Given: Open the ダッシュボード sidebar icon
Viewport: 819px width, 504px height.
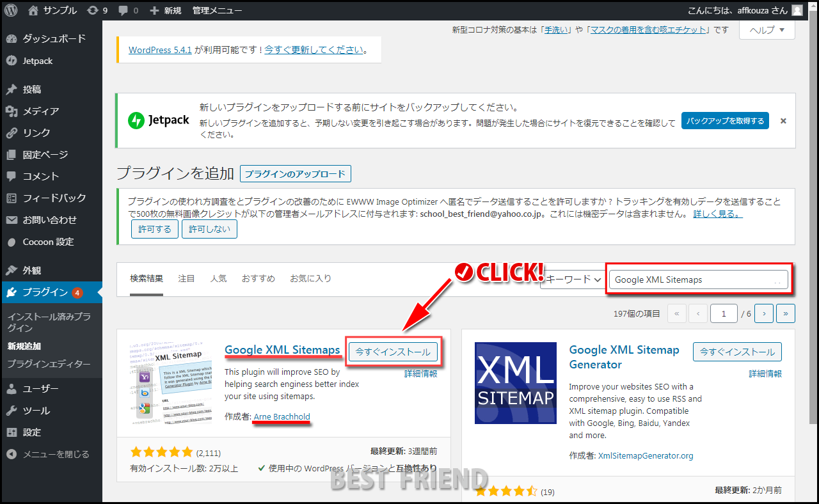Looking at the screenshot, I should click(11, 38).
